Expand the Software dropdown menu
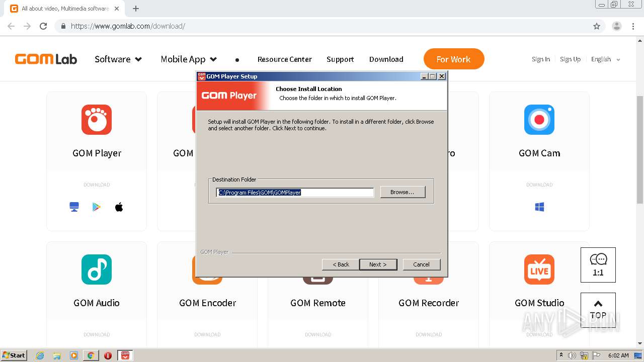Image resolution: width=644 pixels, height=362 pixels. (x=118, y=59)
